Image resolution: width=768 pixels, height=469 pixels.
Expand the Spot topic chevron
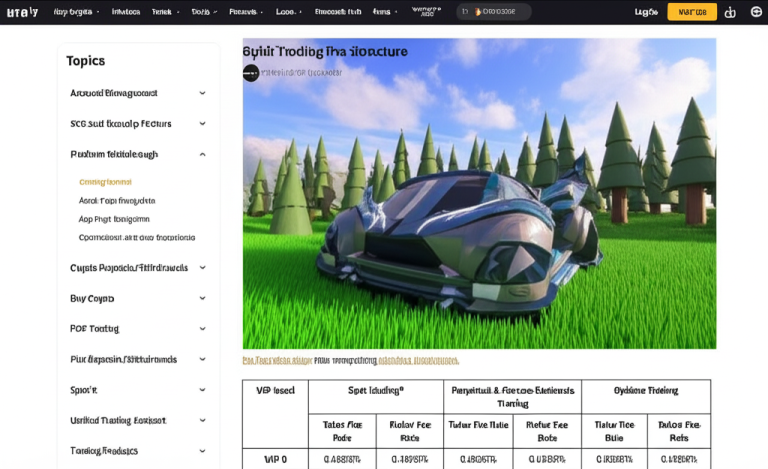click(202, 389)
